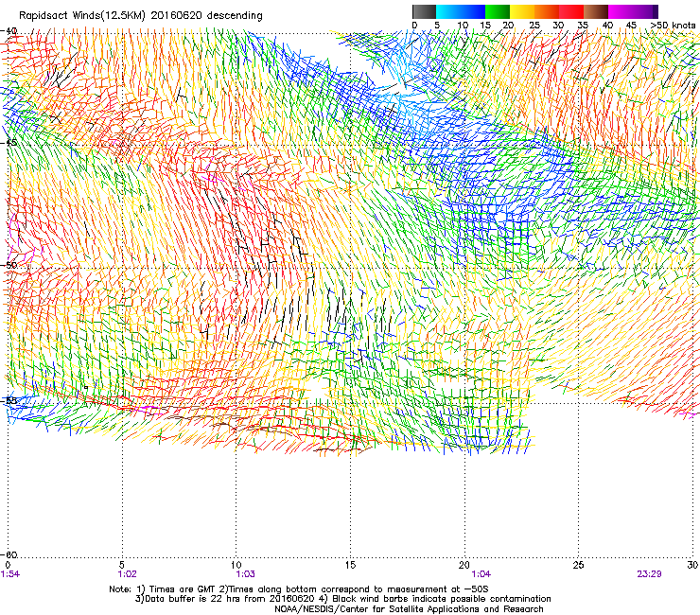Image resolution: width=700 pixels, height=615 pixels.
Task: Click the '>50 knots' legend label
Action: (674, 26)
